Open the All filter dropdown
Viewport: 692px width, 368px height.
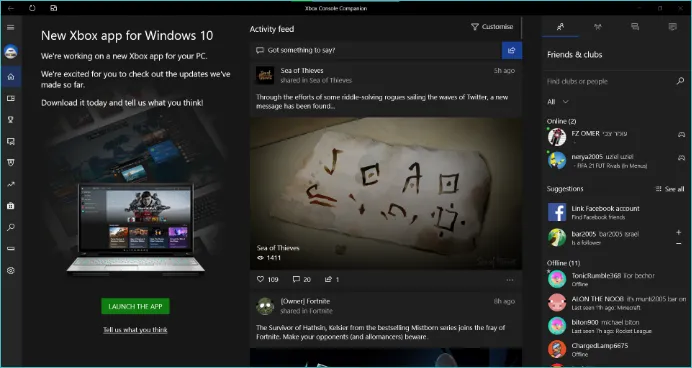557,102
